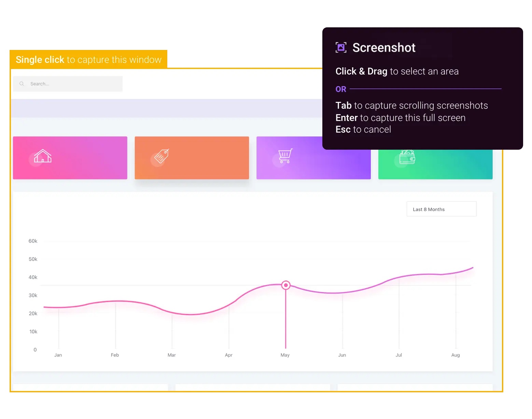The image size is (532, 419).
Task: Click the shopping cart icon on purple card
Action: click(285, 156)
